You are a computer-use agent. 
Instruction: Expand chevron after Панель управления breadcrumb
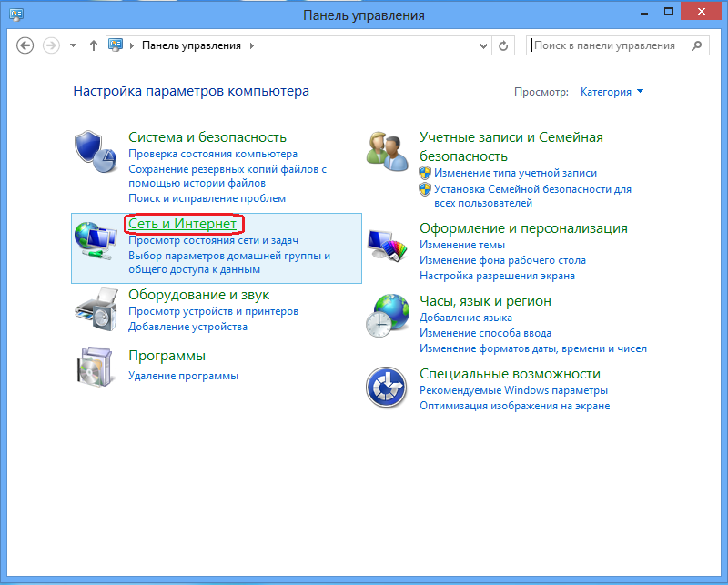pos(252,45)
